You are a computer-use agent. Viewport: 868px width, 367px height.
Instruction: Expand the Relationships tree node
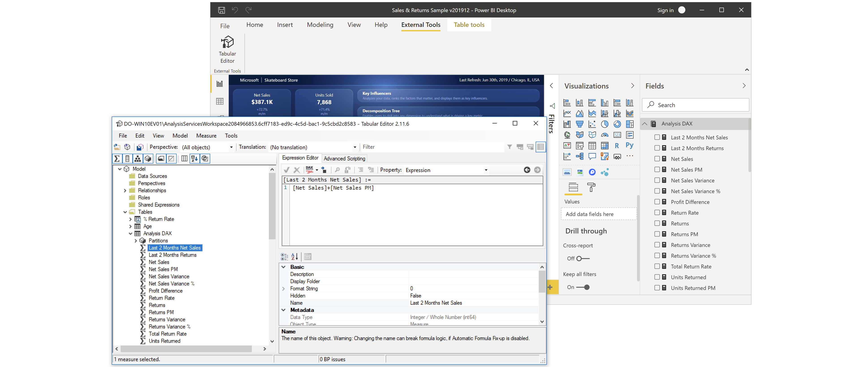point(125,190)
